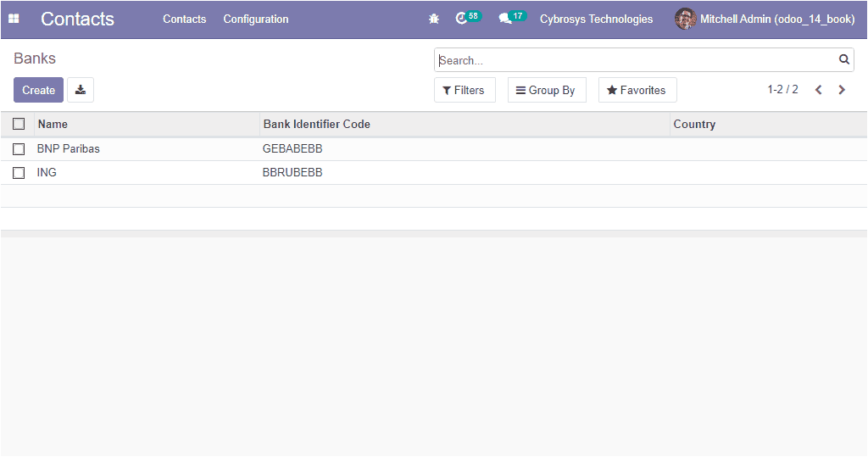Click the Contacts app title

[x=77, y=19]
